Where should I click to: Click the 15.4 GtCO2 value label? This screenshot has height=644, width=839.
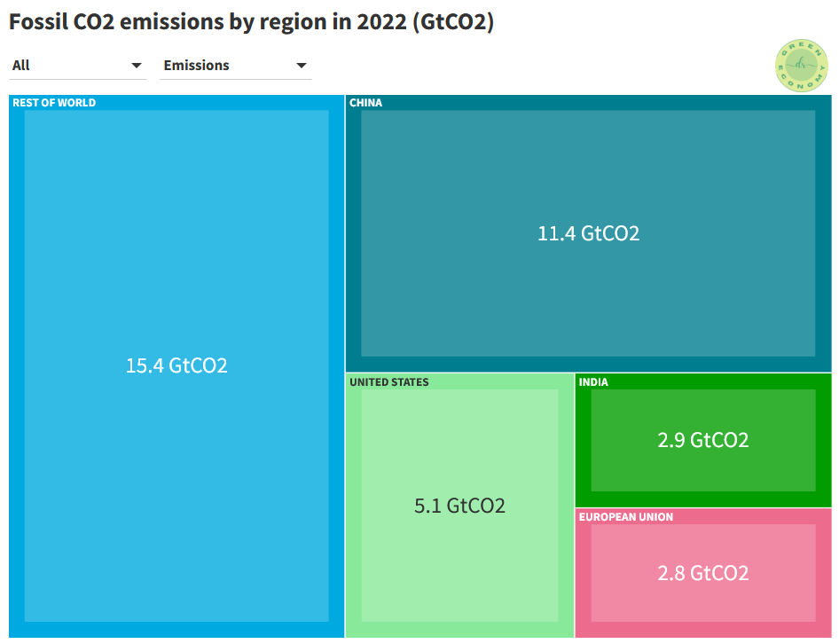point(176,365)
